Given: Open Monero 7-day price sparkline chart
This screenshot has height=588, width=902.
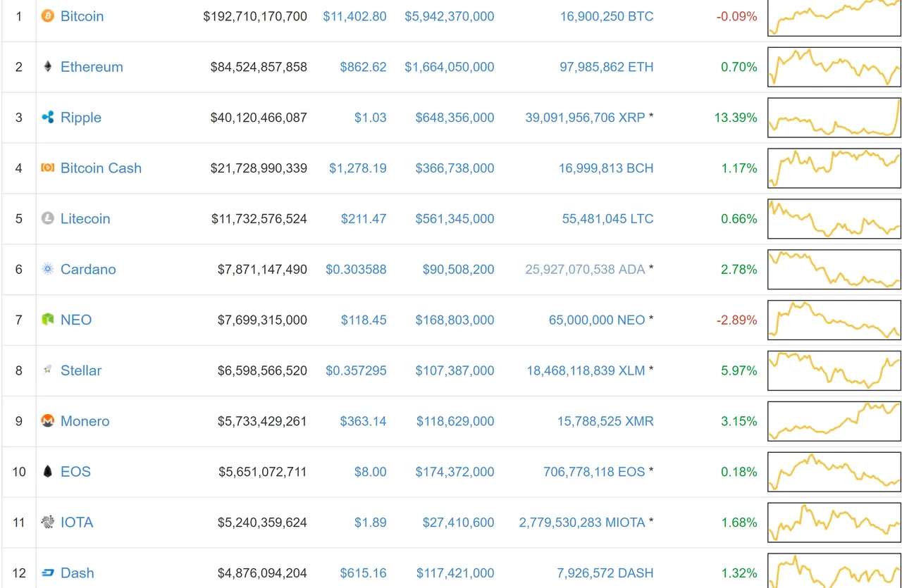Looking at the screenshot, I should pos(834,421).
